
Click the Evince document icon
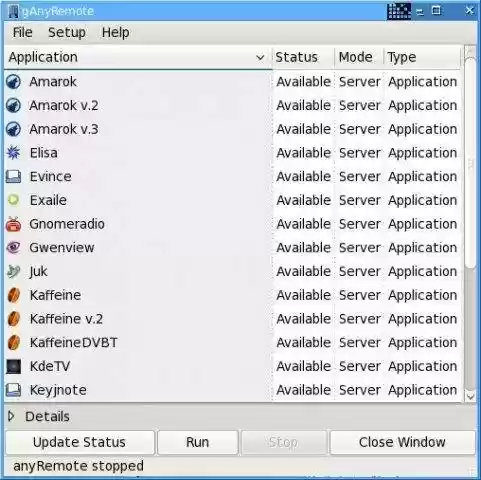coord(13,176)
